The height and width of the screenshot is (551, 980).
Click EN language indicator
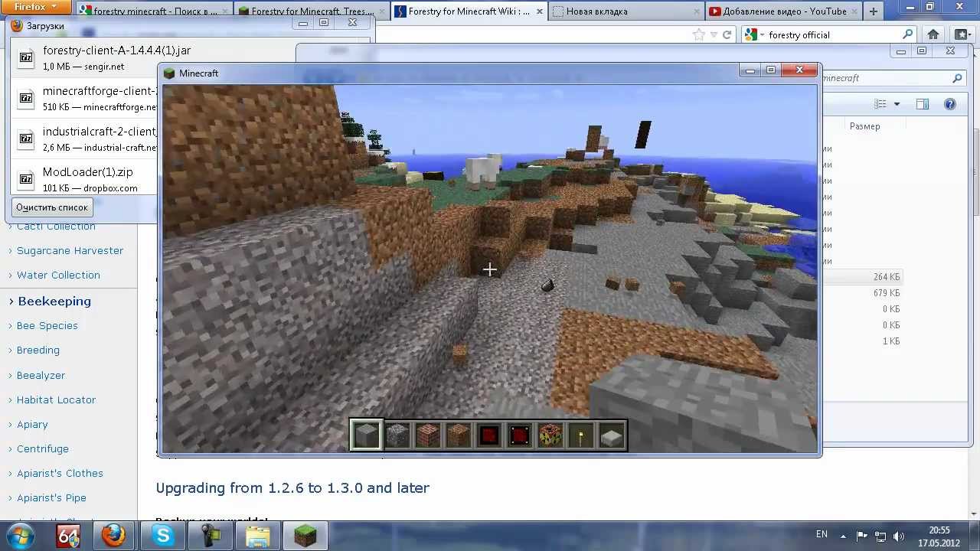(x=822, y=534)
